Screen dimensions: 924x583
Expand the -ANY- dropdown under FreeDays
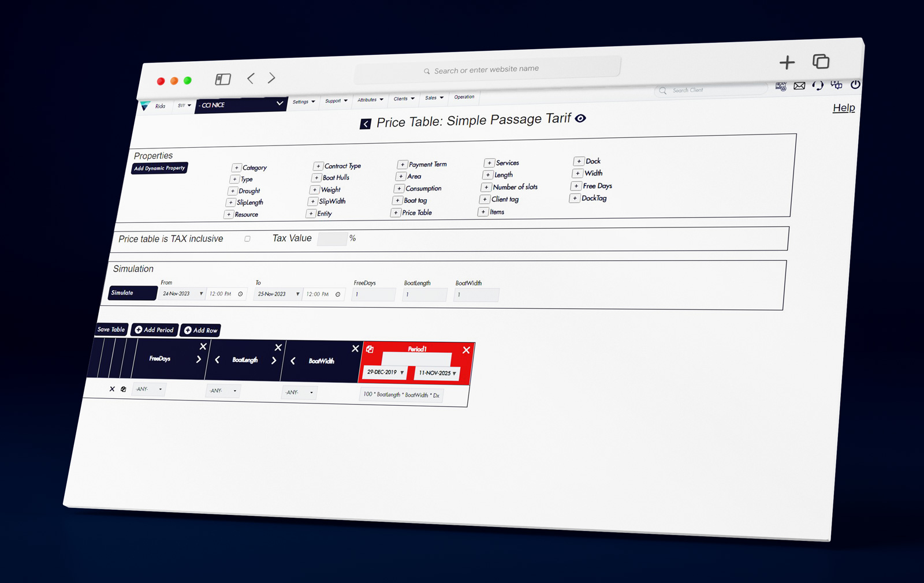[148, 389]
